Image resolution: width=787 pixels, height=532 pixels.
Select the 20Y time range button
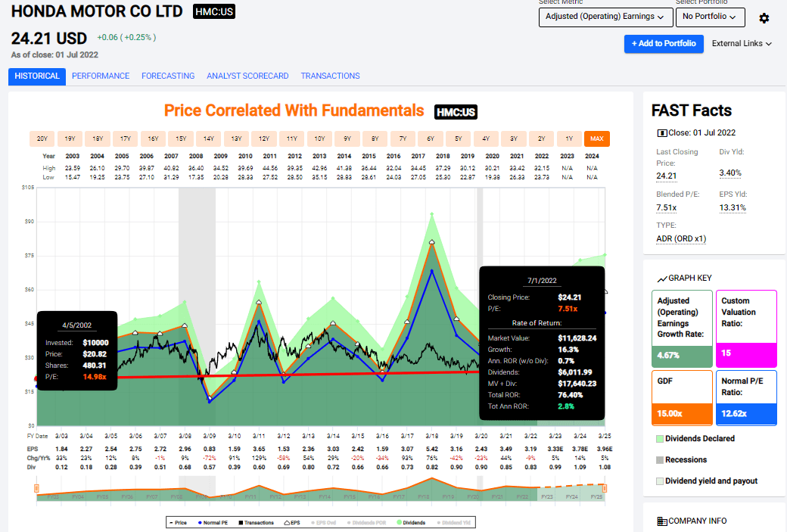(x=42, y=139)
